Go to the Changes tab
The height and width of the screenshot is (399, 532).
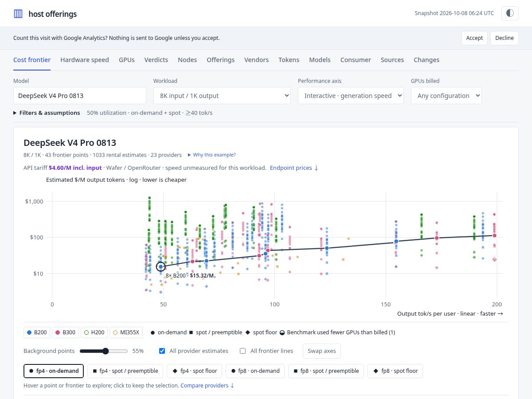click(x=426, y=60)
